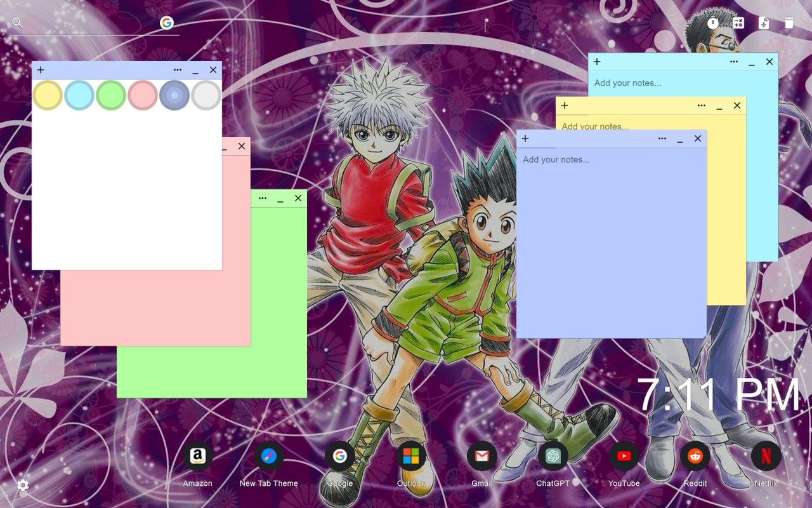The width and height of the screenshot is (812, 508).
Task: Create a new sticky note from the page-plus icon
Action: 764,23
